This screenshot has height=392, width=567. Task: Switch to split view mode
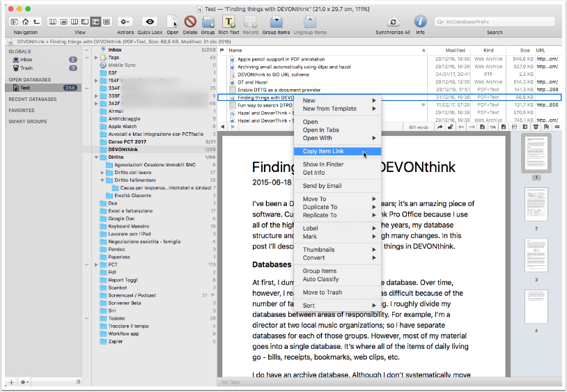pos(85,22)
